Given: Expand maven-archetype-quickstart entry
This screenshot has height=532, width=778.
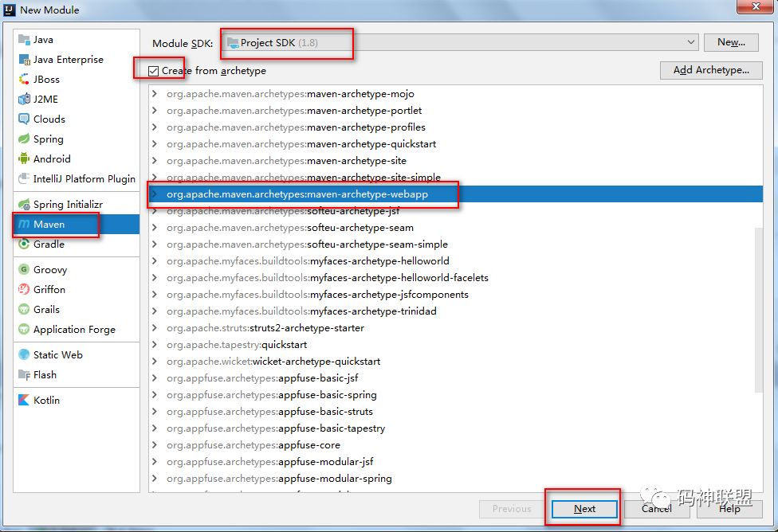Looking at the screenshot, I should (x=155, y=144).
